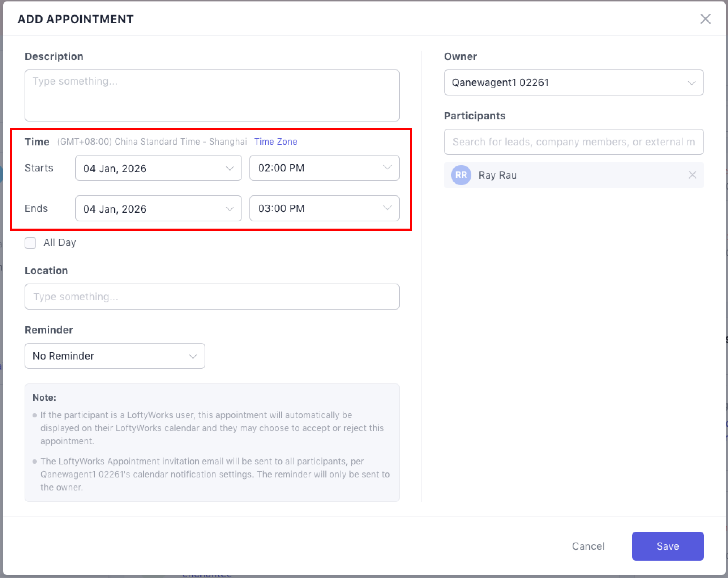728x578 pixels.
Task: Focus the Description text area
Action: [212, 95]
